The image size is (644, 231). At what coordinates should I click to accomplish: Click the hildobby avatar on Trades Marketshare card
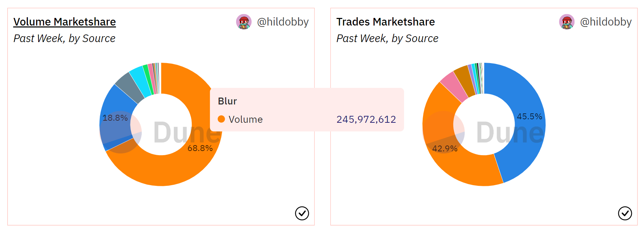567,22
